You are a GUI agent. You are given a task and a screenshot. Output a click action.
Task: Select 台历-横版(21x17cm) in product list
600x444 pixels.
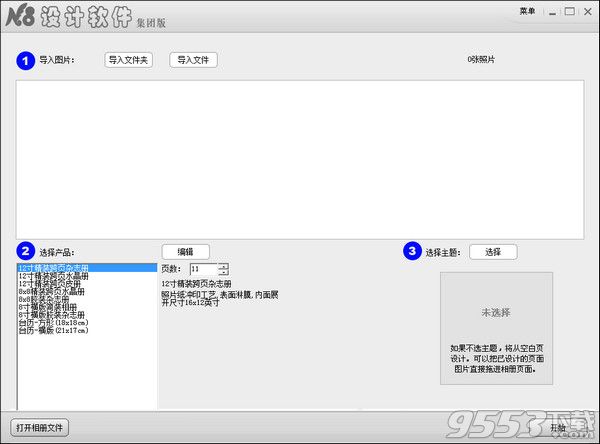87,330
